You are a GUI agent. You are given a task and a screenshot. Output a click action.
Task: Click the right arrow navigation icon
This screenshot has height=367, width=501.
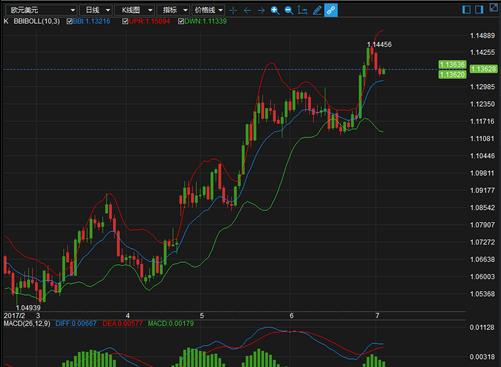(x=261, y=11)
